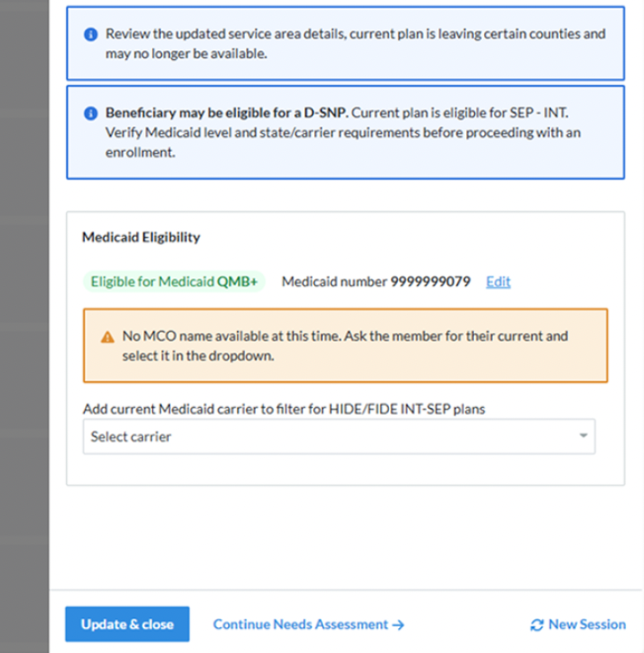
Task: Click the Medicaid Eligibility section heading
Action: point(141,237)
